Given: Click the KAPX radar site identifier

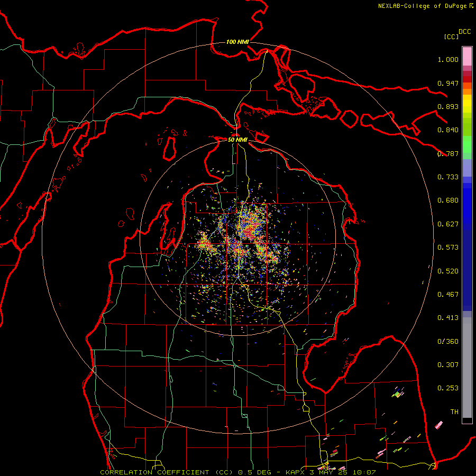Looking at the screenshot, I should coord(296,472).
